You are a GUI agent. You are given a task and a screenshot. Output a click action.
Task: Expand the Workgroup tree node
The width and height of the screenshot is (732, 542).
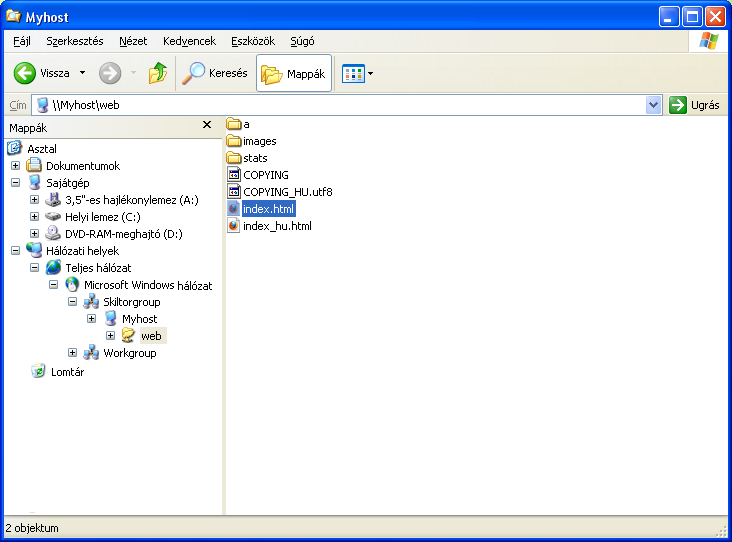72,353
